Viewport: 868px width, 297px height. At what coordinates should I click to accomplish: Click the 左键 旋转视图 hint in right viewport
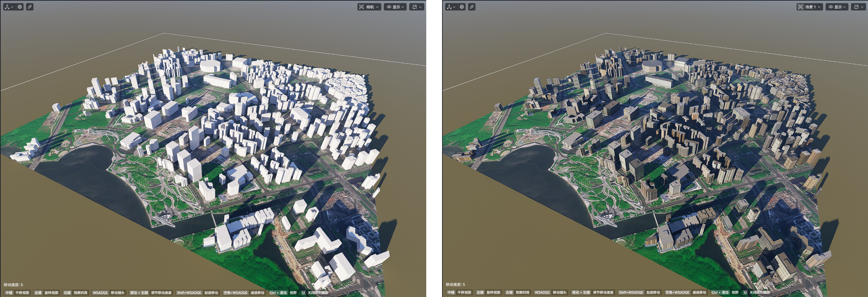click(x=489, y=292)
